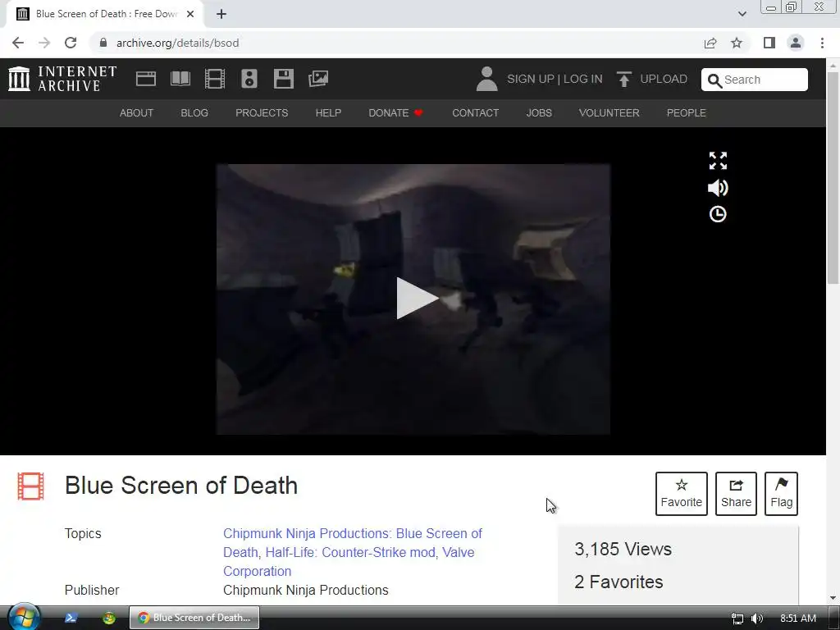
Task: Open the Windows Start button
Action: tap(24, 617)
